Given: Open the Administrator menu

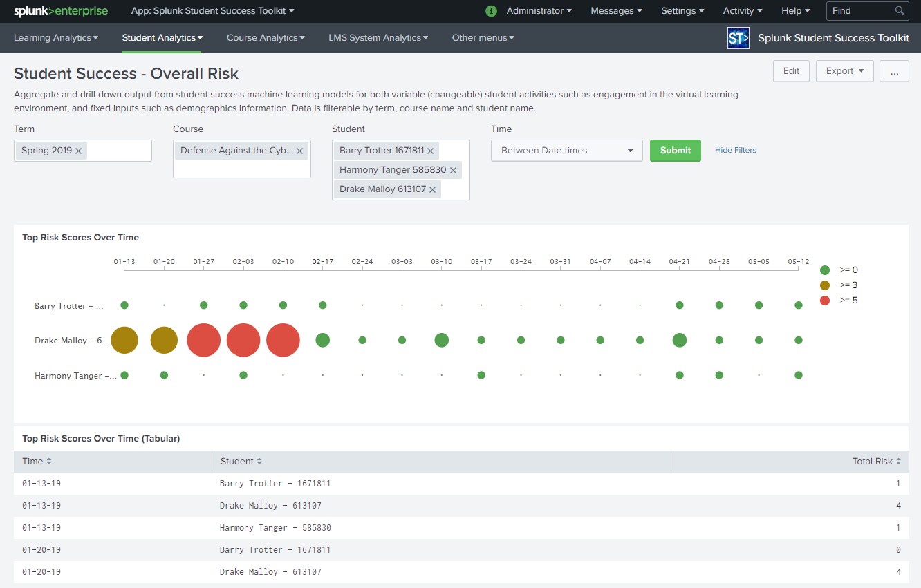Looking at the screenshot, I should coord(539,11).
